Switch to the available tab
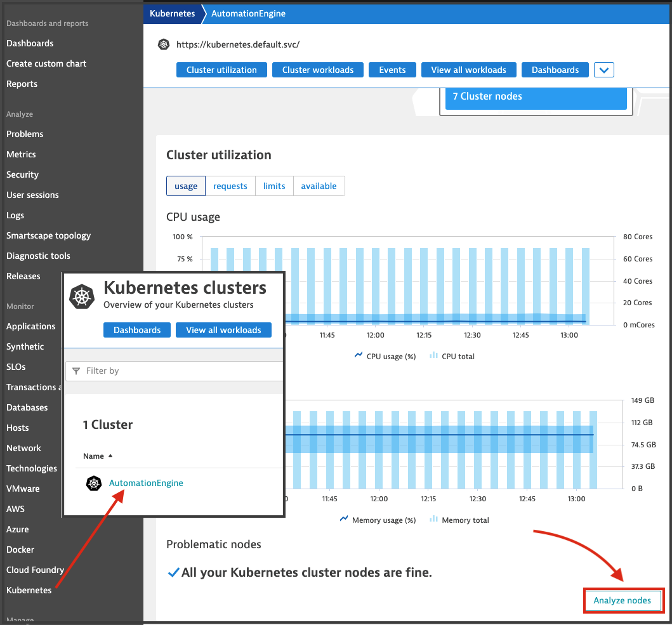 pyautogui.click(x=319, y=186)
